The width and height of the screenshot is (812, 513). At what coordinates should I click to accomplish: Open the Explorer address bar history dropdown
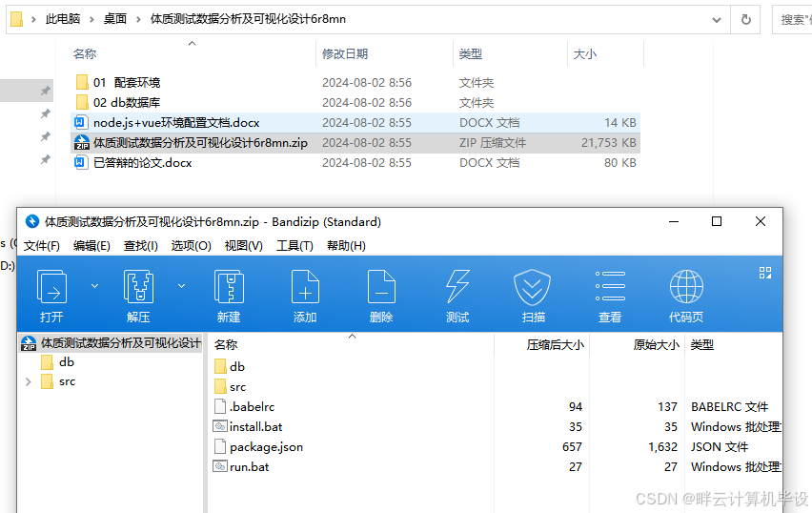click(717, 20)
